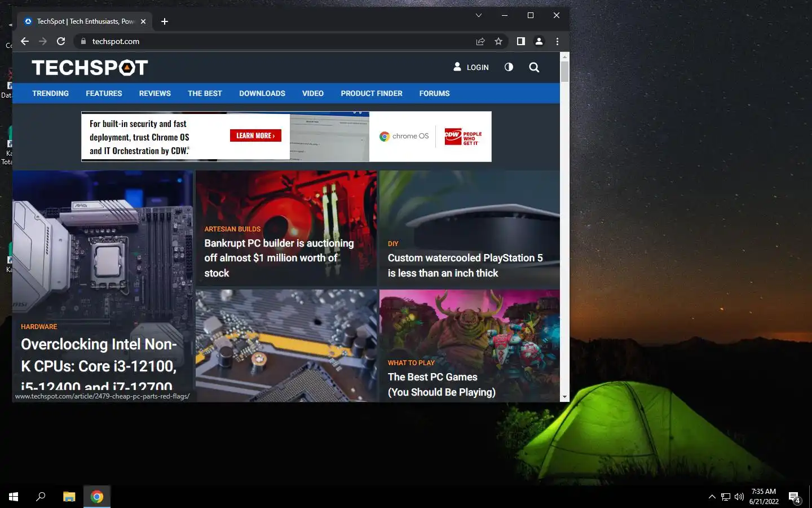Click network icon in system tray
The image size is (812, 508).
[726, 497]
